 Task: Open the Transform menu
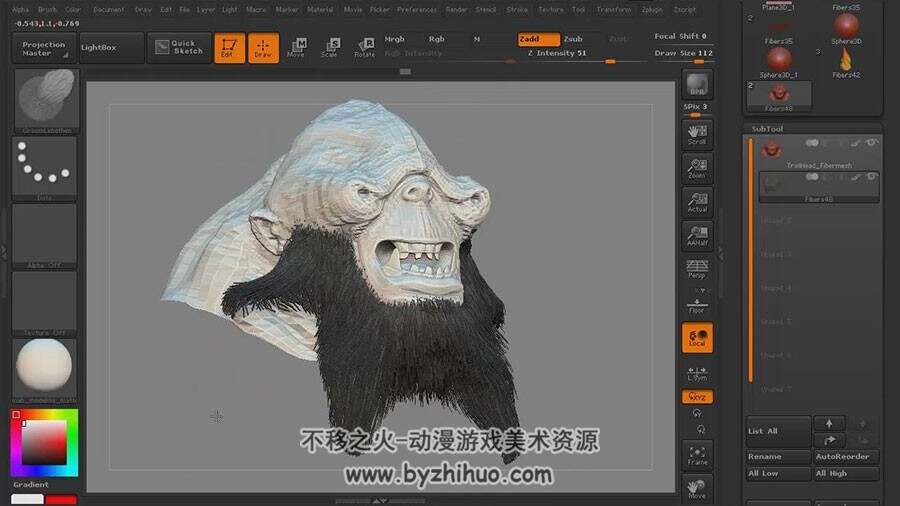pyautogui.click(x=614, y=9)
